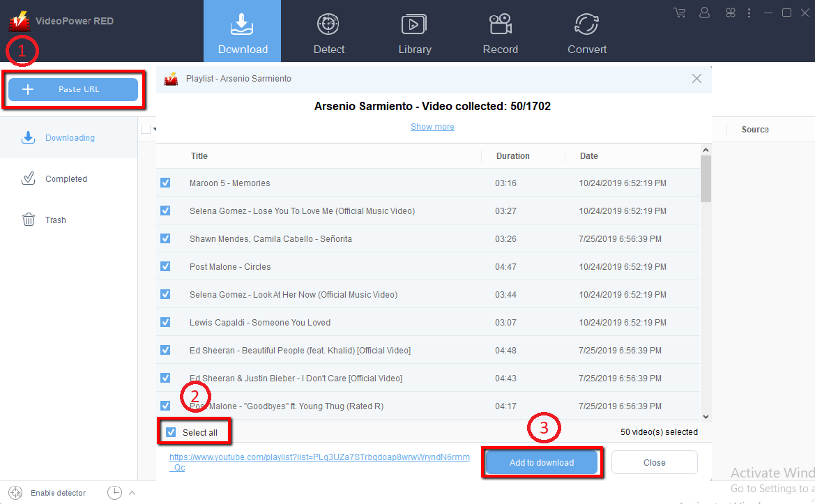The width and height of the screenshot is (815, 504).
Task: Close the playlist dialog with X
Action: 697,79
